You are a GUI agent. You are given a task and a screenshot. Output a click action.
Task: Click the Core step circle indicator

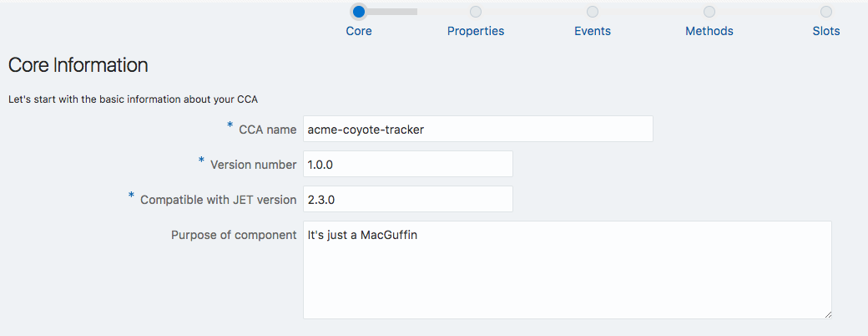click(x=359, y=12)
